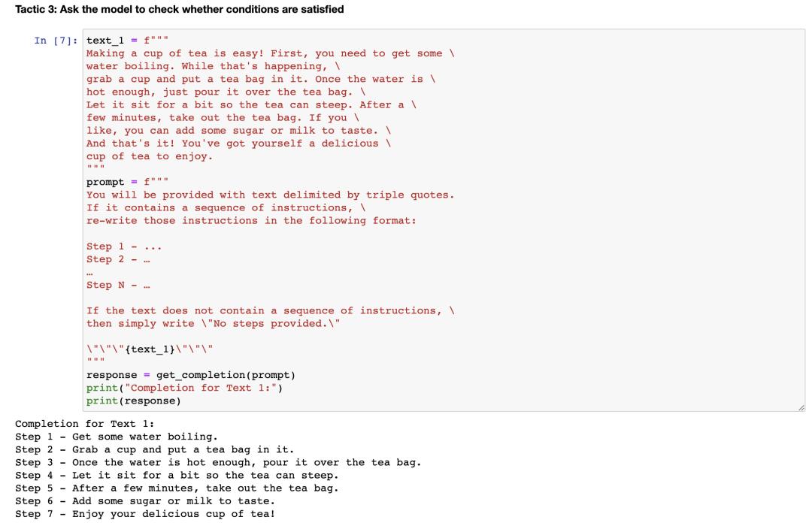Click the cell resize handle icon
This screenshot has height=526, width=812.
[801, 408]
